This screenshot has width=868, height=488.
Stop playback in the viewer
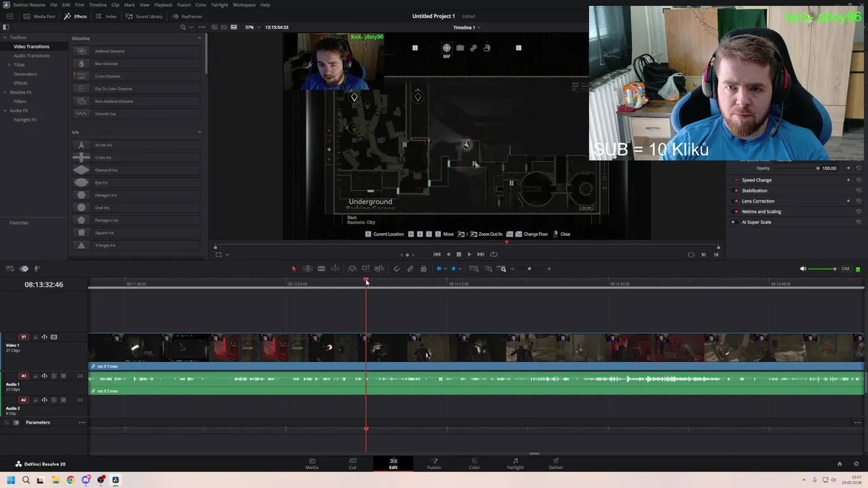point(458,255)
